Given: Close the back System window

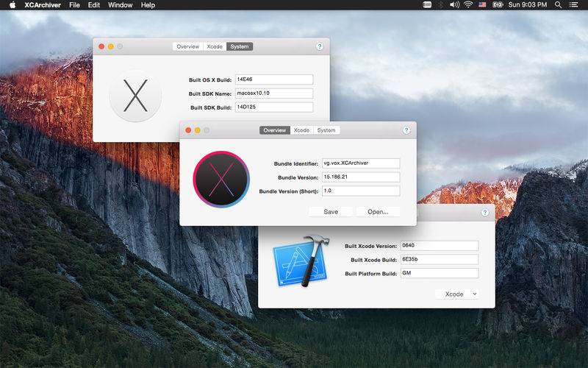Looking at the screenshot, I should [x=101, y=46].
